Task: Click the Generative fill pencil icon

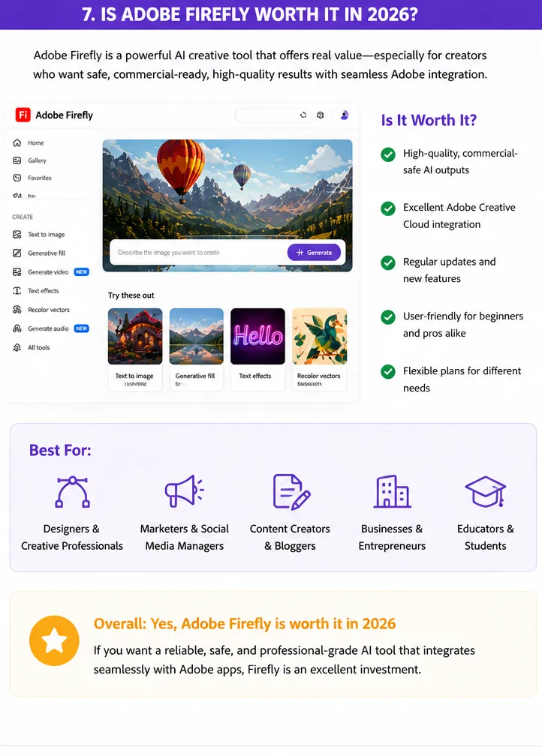Action: pyautogui.click(x=17, y=253)
